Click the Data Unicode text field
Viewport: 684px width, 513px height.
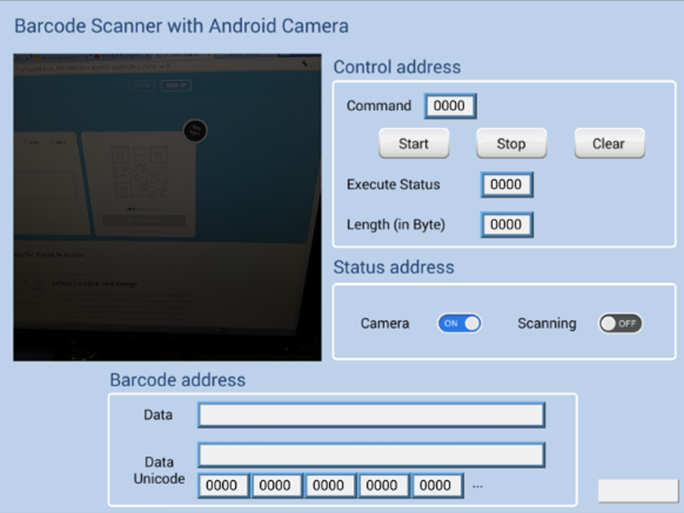[x=371, y=455]
